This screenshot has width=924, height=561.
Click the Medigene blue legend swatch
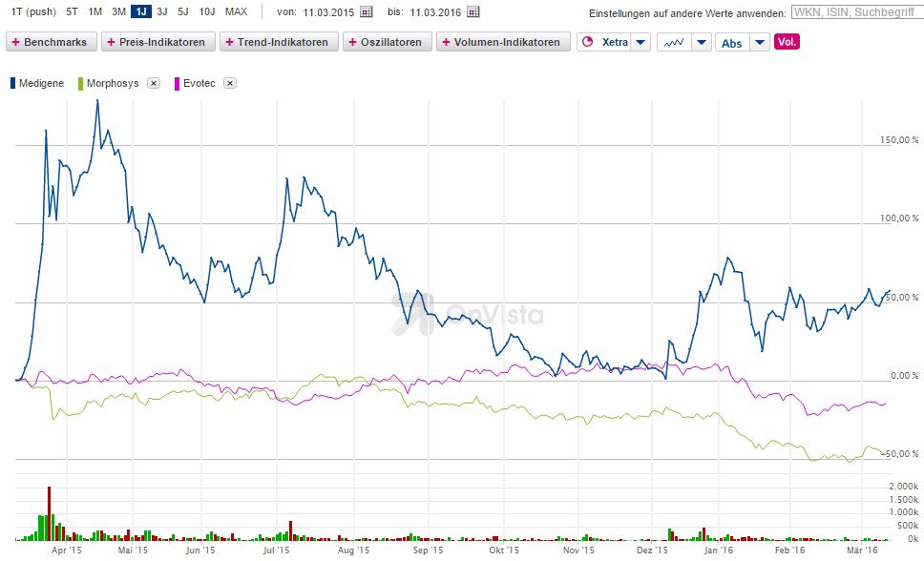click(x=13, y=83)
